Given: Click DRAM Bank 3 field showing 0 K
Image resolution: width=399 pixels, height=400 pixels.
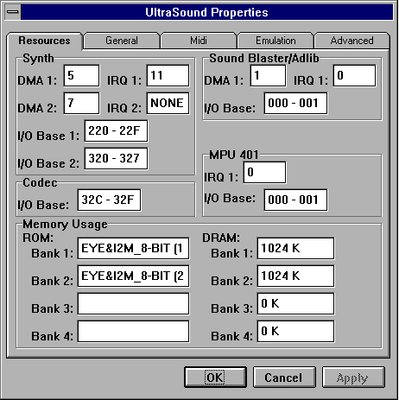Looking at the screenshot, I should coord(295,304).
